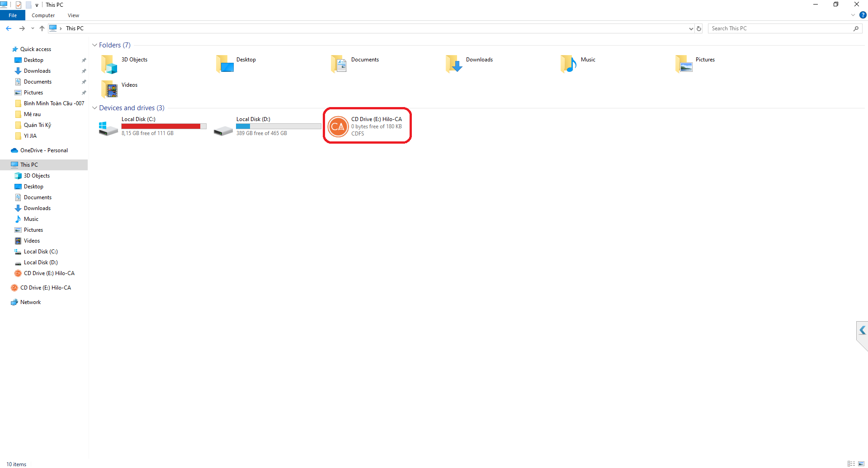868x468 pixels.
Task: Open the Music folder in Folders section
Action: 569,64
